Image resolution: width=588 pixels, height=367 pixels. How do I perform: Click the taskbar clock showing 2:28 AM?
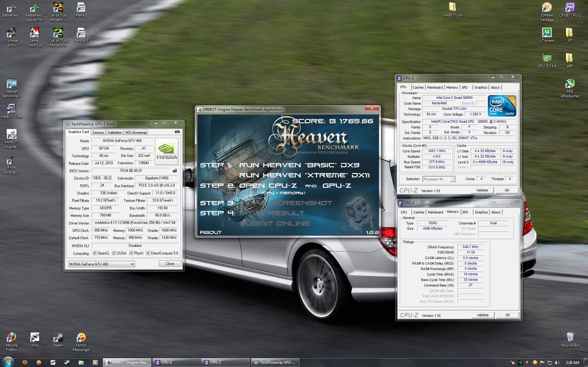click(572, 363)
